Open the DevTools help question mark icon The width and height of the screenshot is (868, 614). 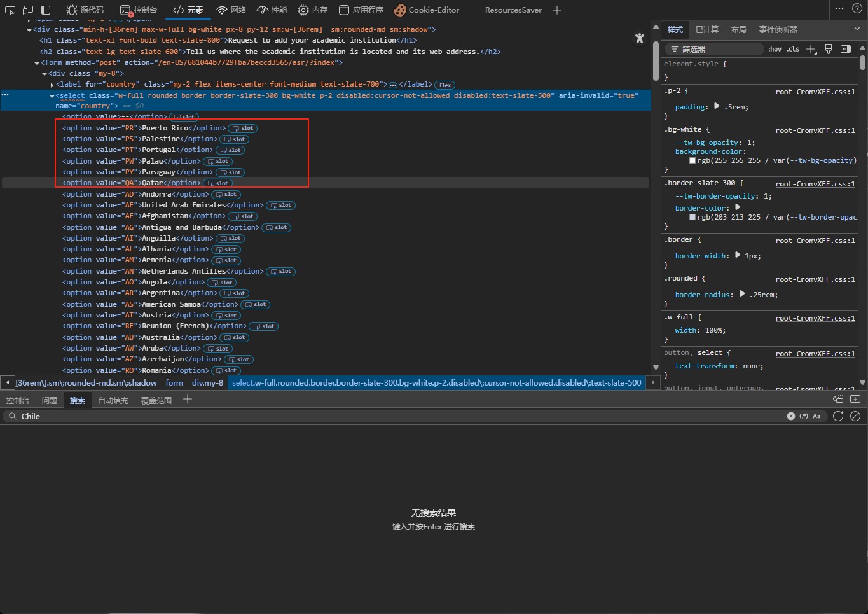(857, 9)
